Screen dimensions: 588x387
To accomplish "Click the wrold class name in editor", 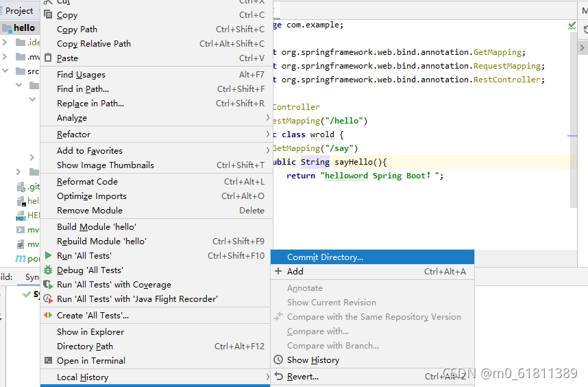I will click(x=322, y=134).
